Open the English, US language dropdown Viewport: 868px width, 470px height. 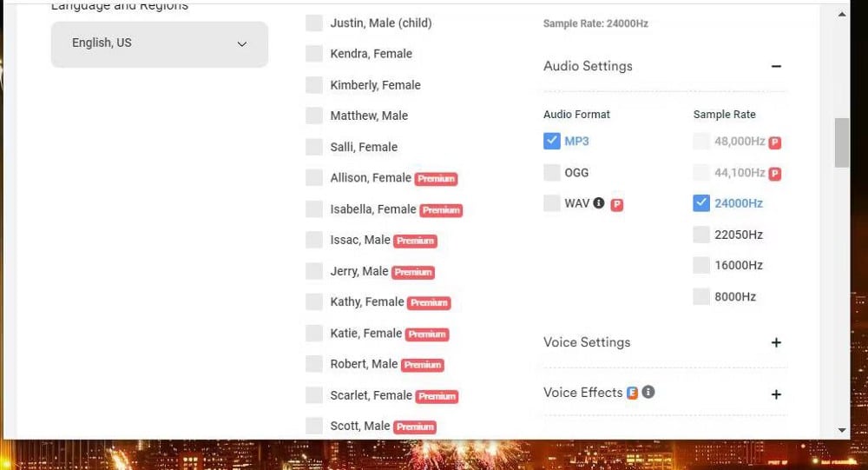pos(160,43)
